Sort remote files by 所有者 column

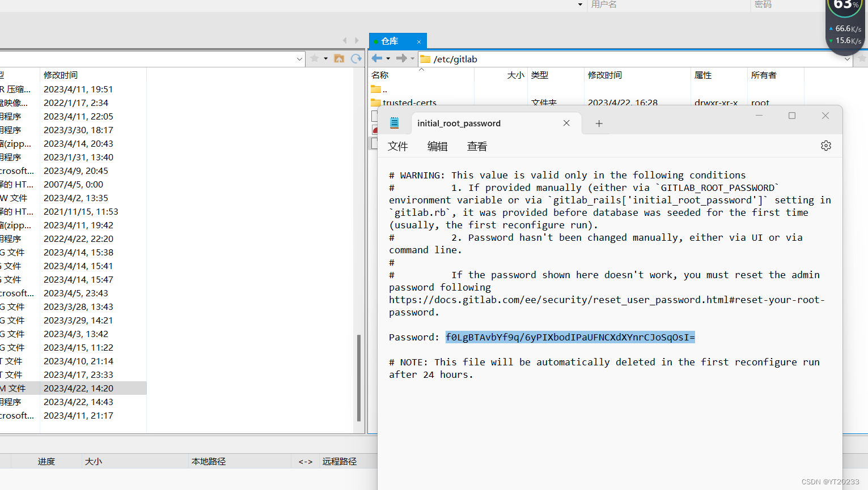(776, 75)
